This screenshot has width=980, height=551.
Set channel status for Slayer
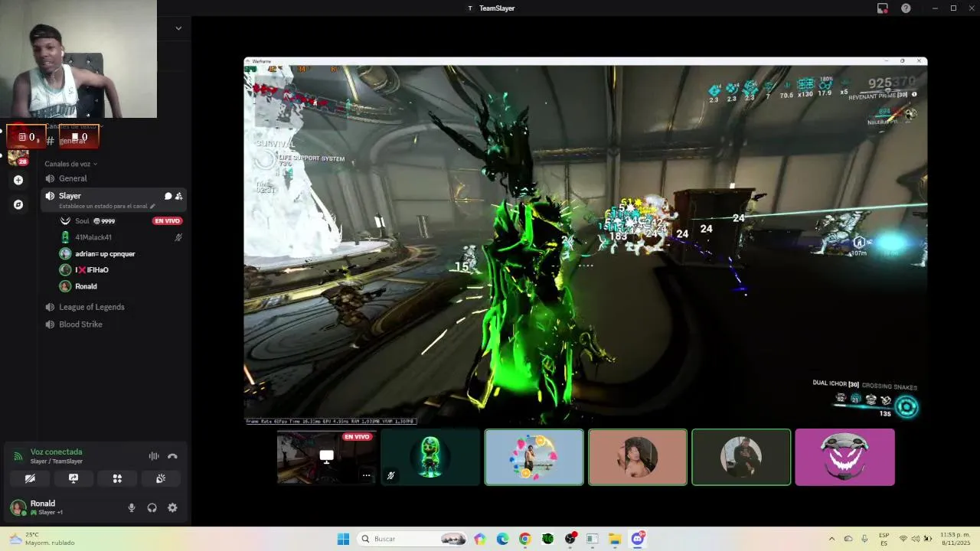(107, 206)
